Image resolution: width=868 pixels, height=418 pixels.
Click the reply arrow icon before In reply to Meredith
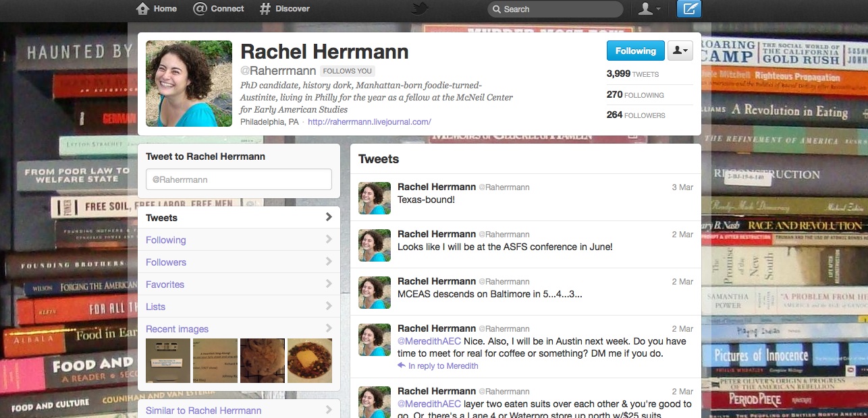pos(402,366)
